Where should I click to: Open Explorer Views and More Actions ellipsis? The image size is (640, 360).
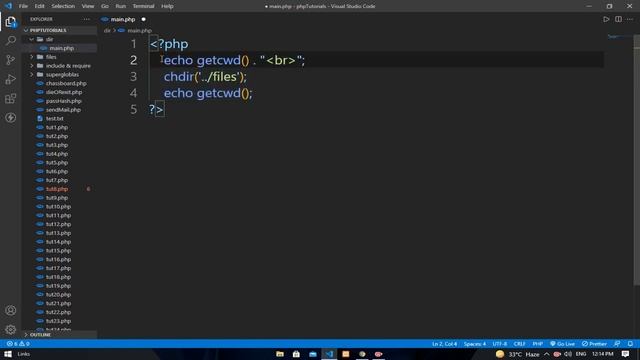(x=87, y=19)
